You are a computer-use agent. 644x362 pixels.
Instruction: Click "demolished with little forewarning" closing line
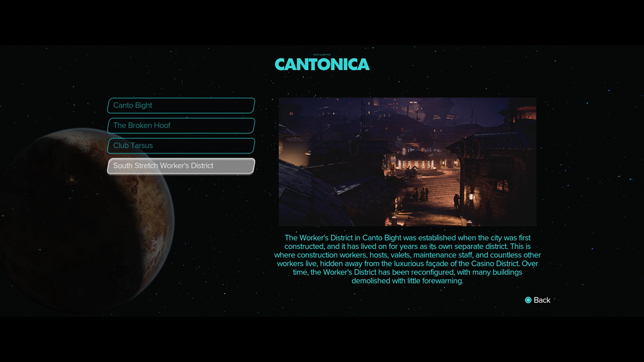click(407, 281)
